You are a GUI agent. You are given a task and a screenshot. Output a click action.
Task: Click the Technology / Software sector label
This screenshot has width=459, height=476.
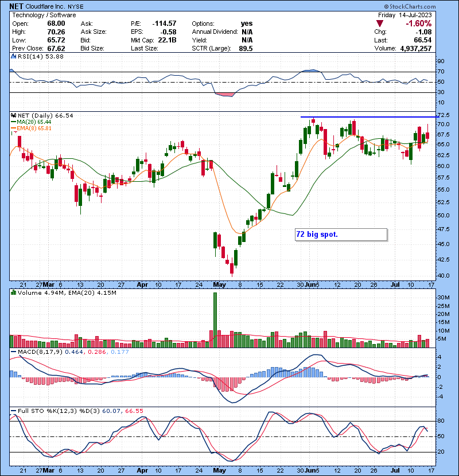44,15
